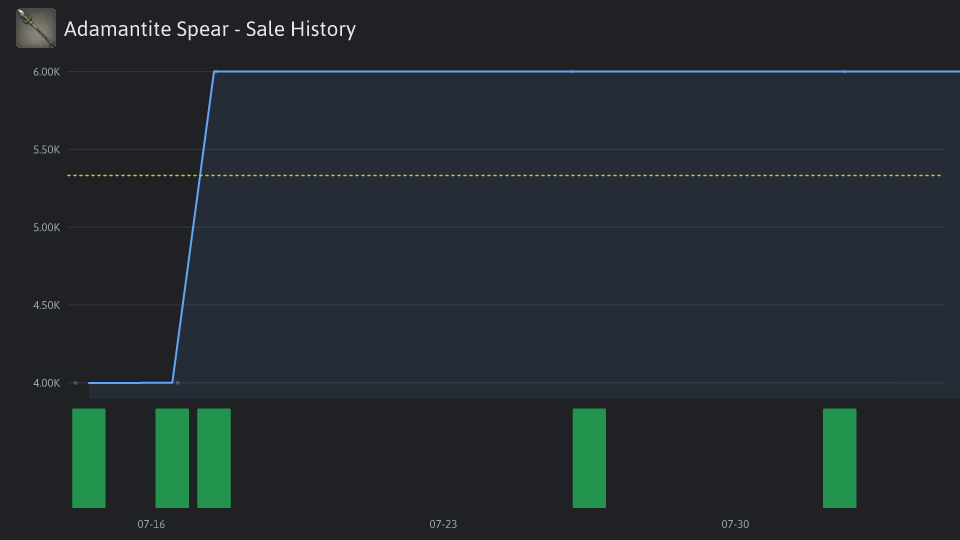
Task: Click the 5.50K y-axis label
Action: pyautogui.click(x=47, y=150)
